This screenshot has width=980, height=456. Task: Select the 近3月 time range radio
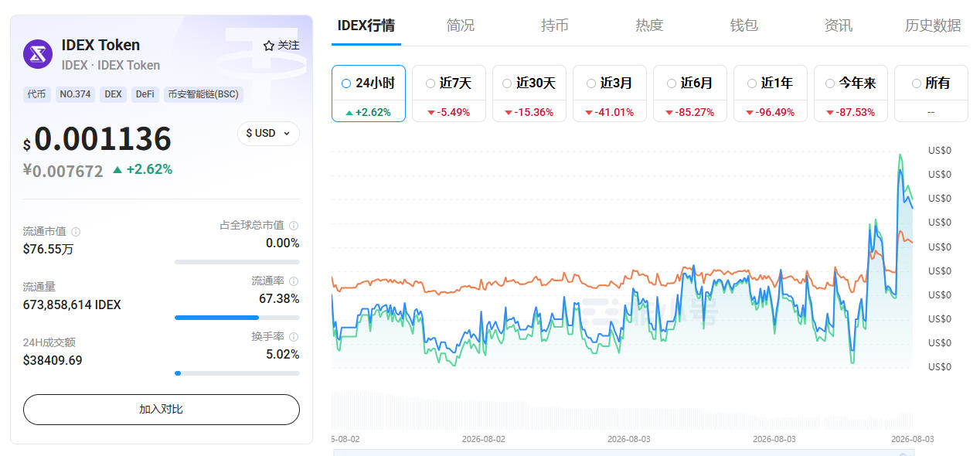pos(591,83)
